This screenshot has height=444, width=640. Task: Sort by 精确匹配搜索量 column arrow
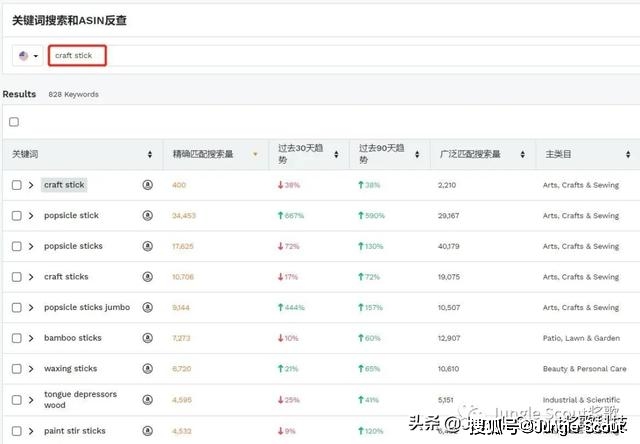(255, 154)
